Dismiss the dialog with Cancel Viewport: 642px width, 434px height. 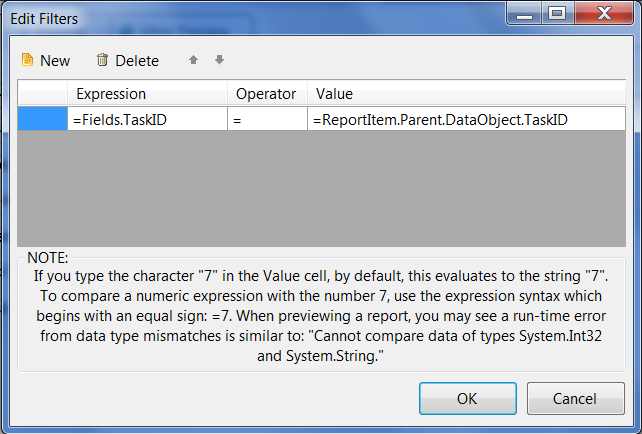tap(574, 398)
